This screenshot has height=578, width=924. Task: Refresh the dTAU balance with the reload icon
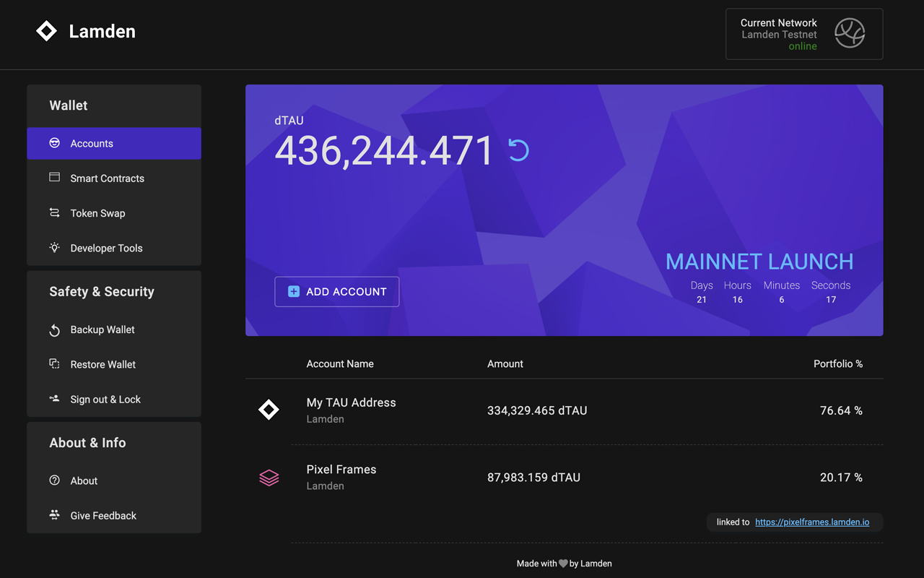(518, 150)
